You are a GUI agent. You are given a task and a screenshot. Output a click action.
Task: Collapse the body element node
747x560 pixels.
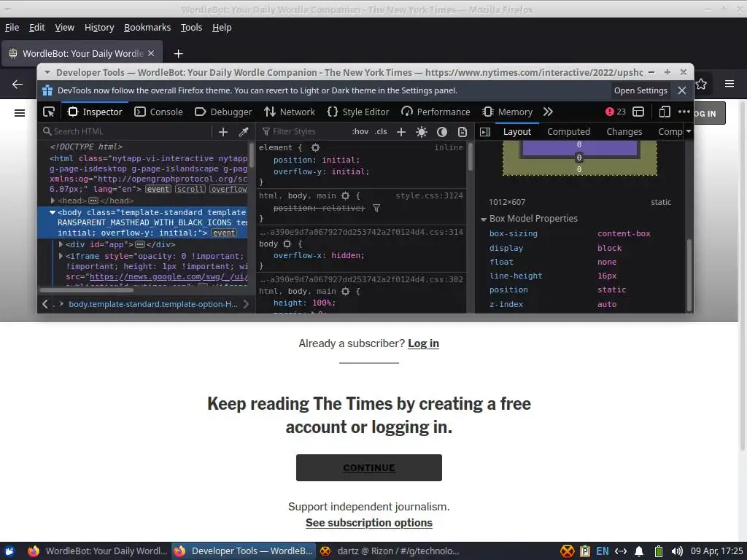tap(53, 212)
